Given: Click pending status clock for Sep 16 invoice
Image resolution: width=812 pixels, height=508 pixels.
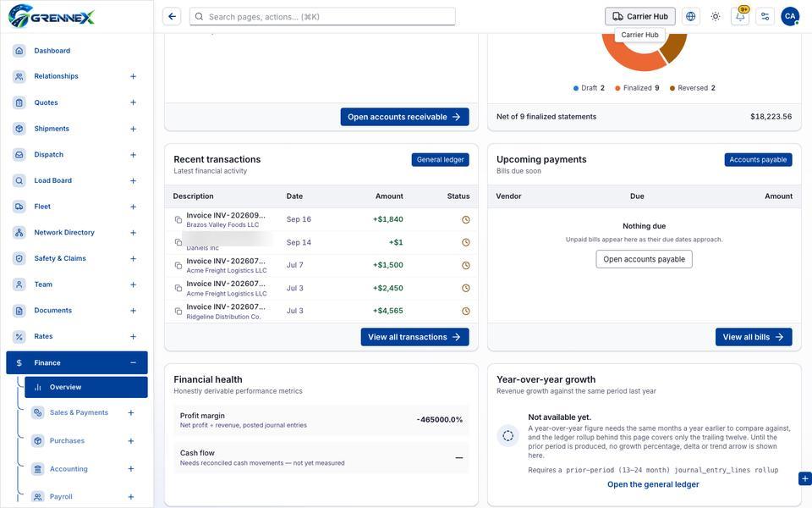Looking at the screenshot, I should coord(465,220).
